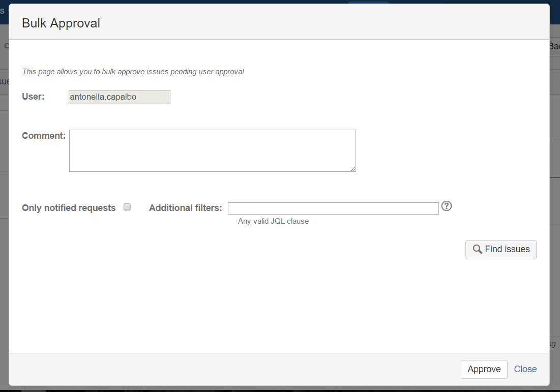Click the User field showing antonella.capalbo

119,97
